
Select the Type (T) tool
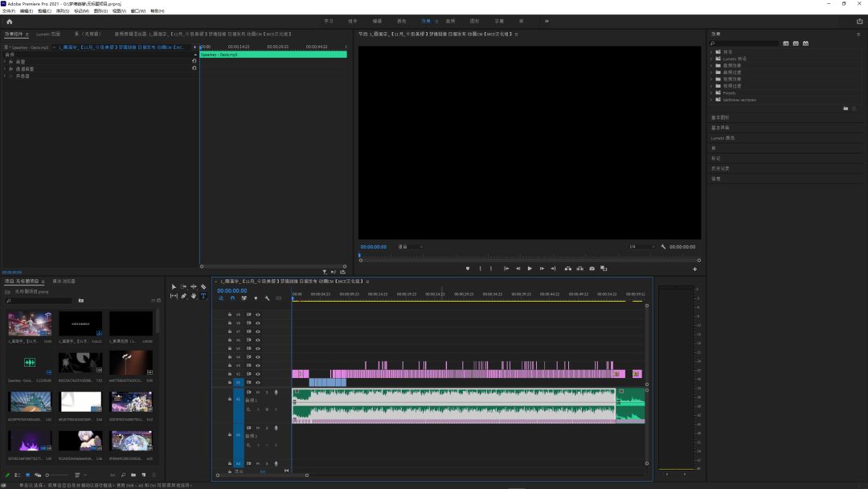pyautogui.click(x=203, y=296)
